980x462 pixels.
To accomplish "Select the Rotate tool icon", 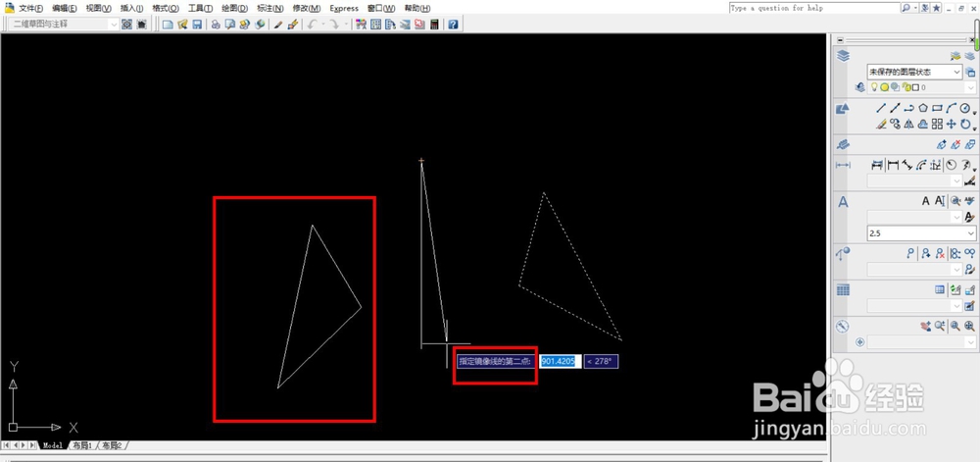I will click(x=965, y=124).
